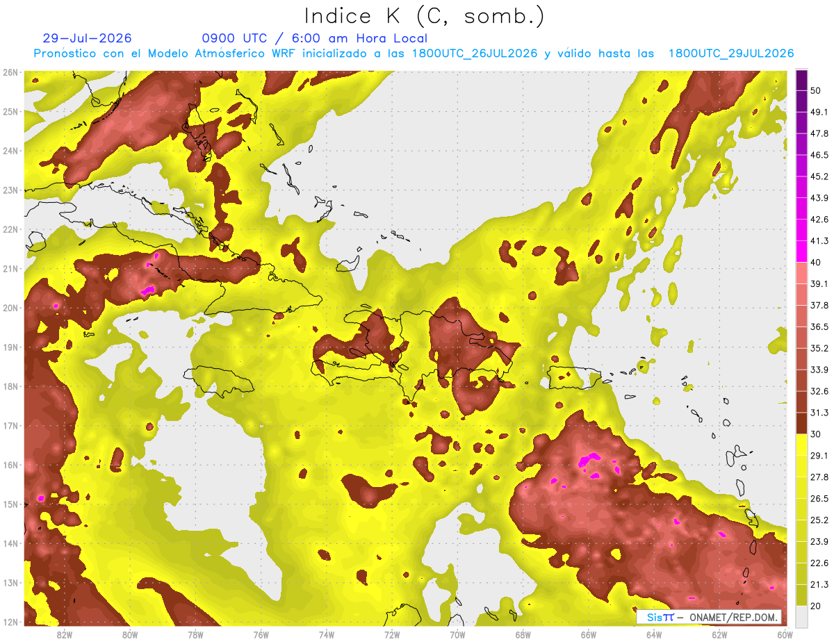The height and width of the screenshot is (644, 834).
Task: Click the legend value '35.2'
Action: click(819, 348)
